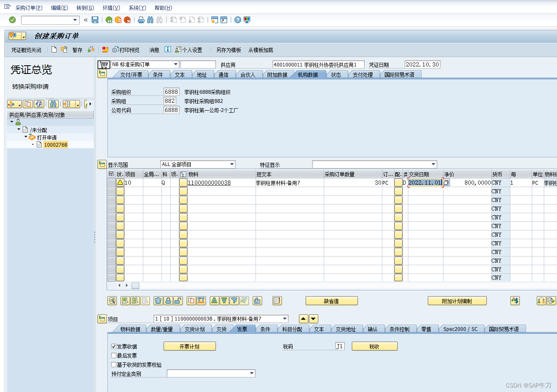Image resolution: width=557 pixels, height=392 pixels.
Task: Switch to the item 交货计划 tab
Action: [194, 329]
